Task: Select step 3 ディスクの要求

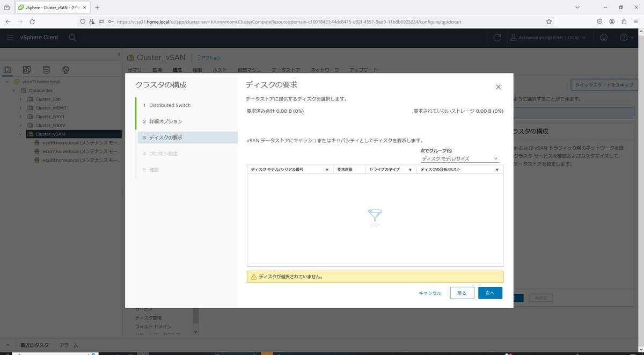Action: (187, 137)
